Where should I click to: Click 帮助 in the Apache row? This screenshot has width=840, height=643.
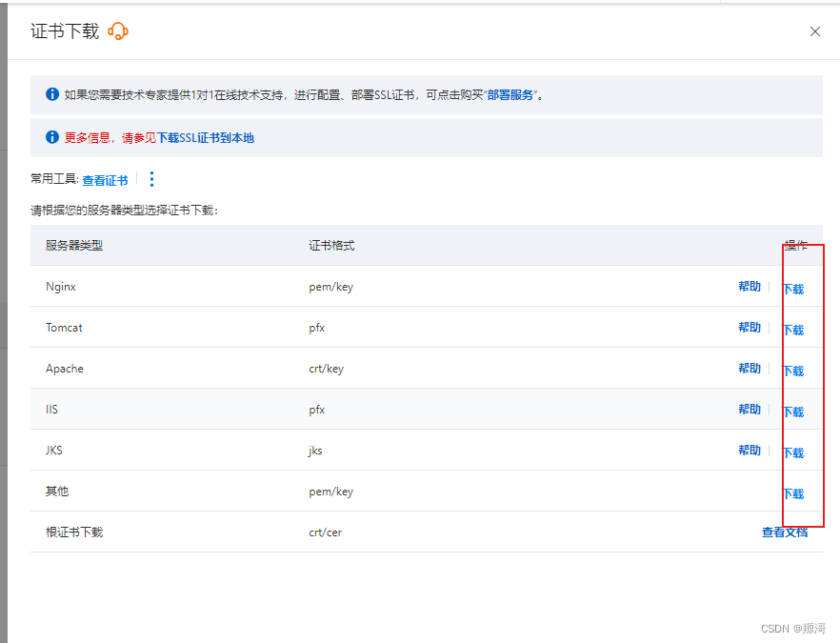point(750,368)
